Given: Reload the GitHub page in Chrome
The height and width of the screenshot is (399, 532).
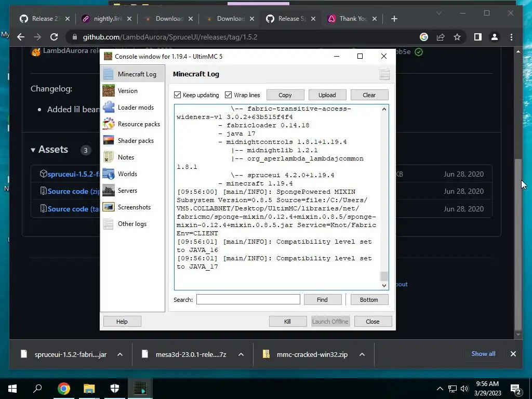Looking at the screenshot, I should tap(54, 37).
